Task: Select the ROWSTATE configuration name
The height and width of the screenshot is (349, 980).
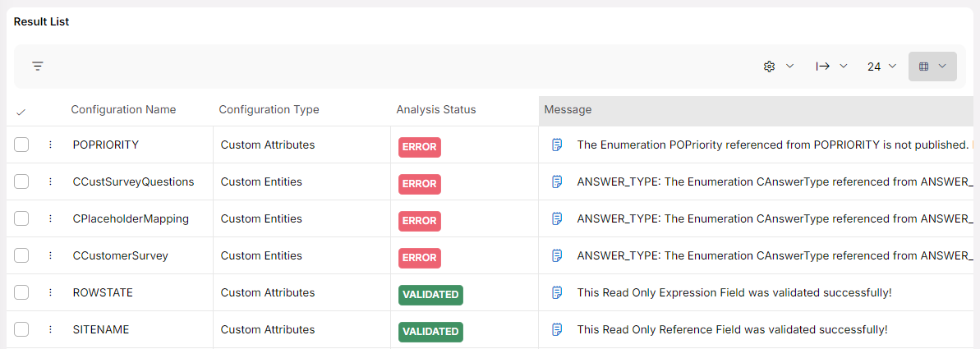Action: tap(103, 292)
